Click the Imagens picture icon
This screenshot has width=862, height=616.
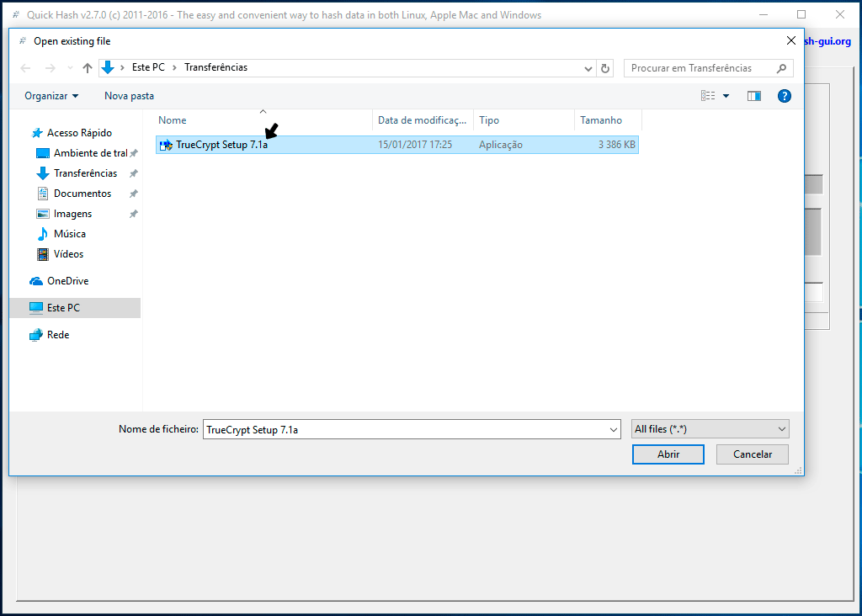(42, 214)
